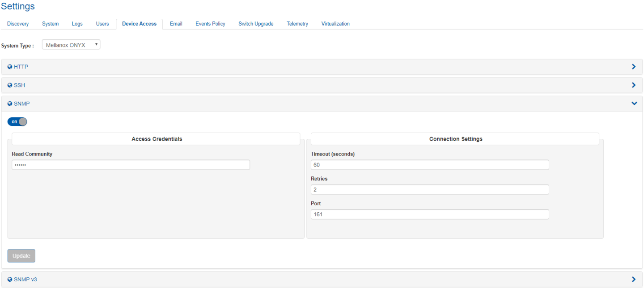
Task: Expand the SNMP v3 section chevron
Action: 633,279
